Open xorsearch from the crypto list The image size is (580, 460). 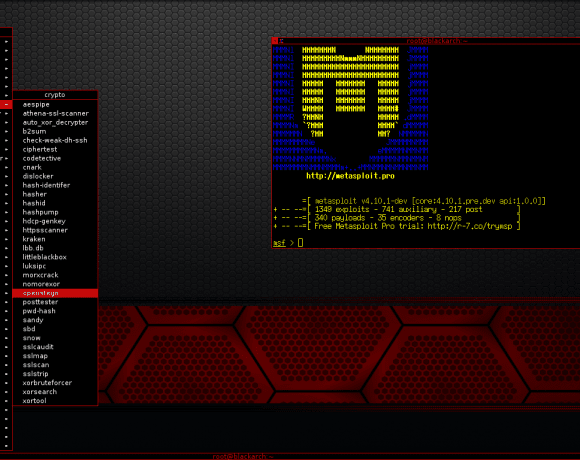point(55,392)
